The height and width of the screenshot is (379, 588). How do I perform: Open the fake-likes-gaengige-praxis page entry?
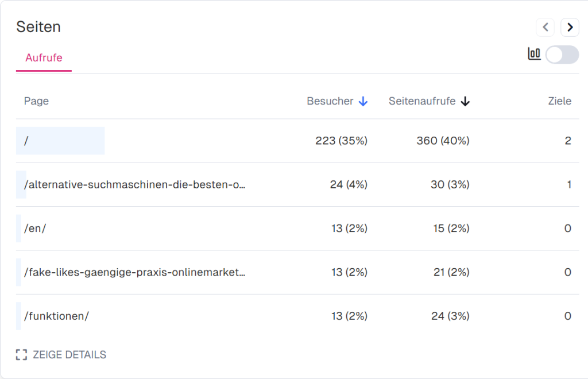[135, 272]
